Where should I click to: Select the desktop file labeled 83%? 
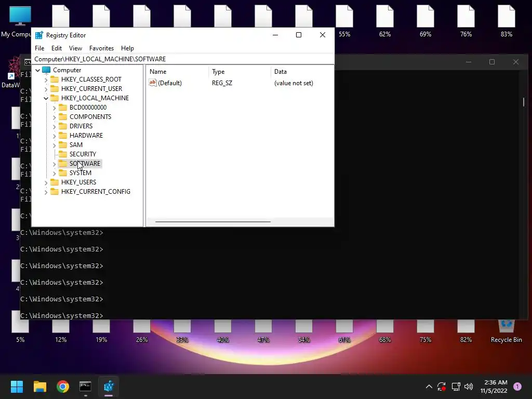pyautogui.click(x=506, y=22)
